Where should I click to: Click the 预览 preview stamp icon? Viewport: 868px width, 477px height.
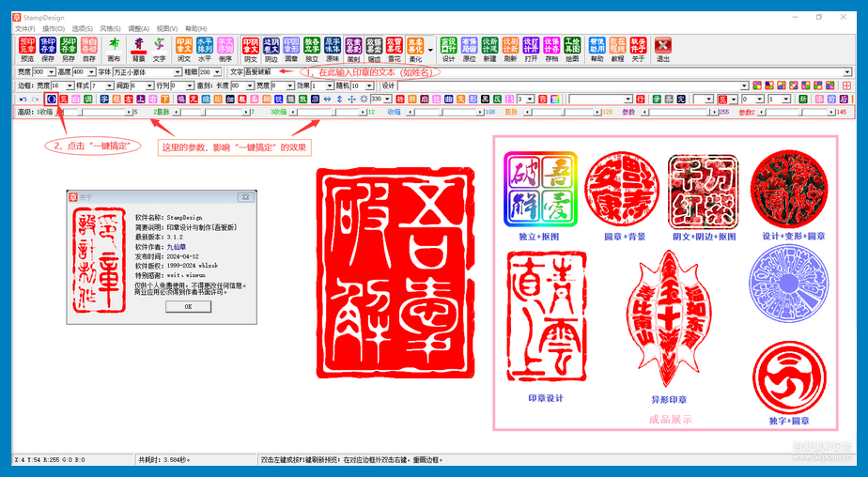(26, 47)
